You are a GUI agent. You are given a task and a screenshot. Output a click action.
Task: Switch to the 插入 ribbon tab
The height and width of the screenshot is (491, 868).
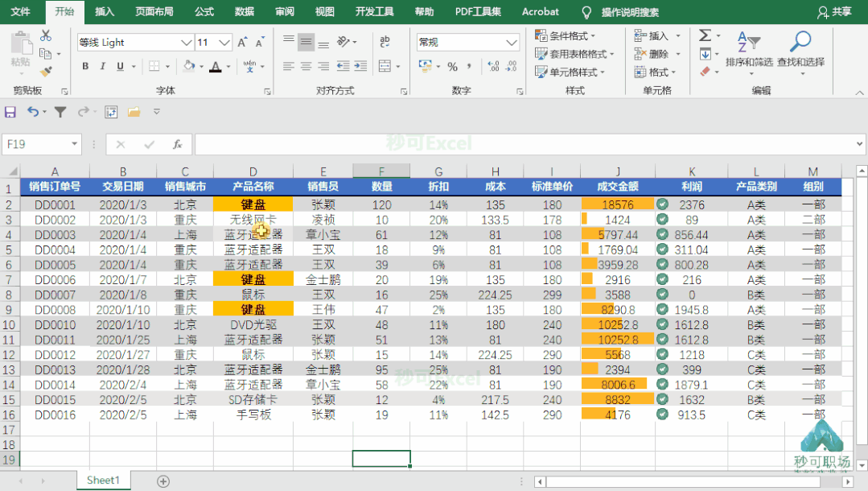click(104, 11)
